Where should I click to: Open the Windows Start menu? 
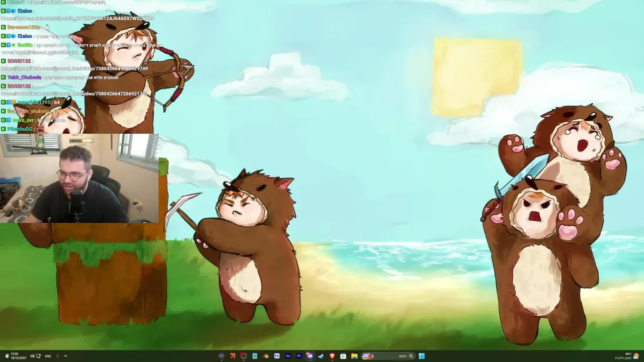pyautogui.click(x=422, y=356)
